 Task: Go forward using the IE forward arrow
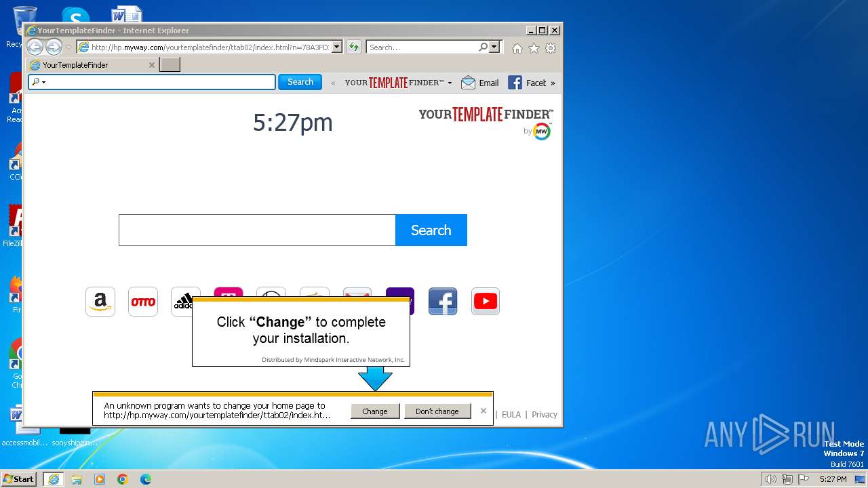point(54,47)
